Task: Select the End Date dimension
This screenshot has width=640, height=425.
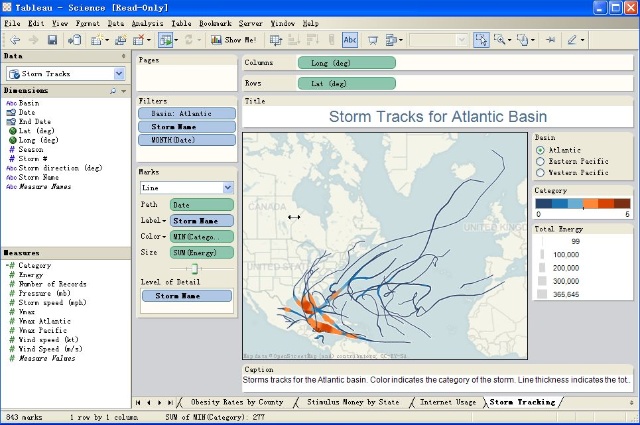Action: [35, 122]
